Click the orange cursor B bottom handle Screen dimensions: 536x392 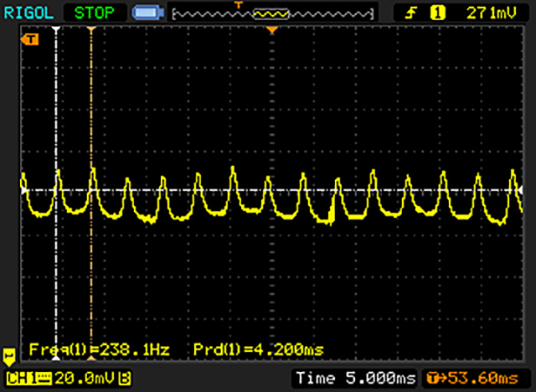(x=91, y=358)
